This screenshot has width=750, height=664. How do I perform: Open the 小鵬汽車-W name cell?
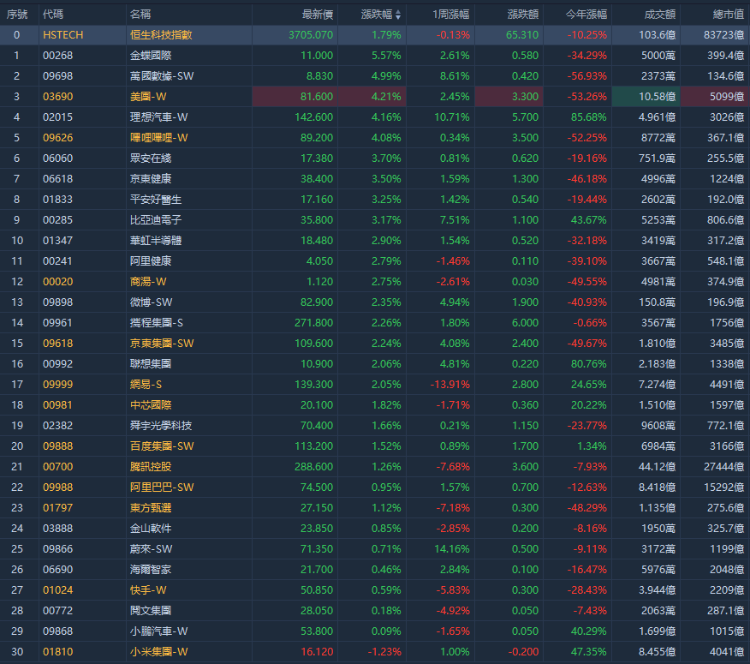coord(159,631)
